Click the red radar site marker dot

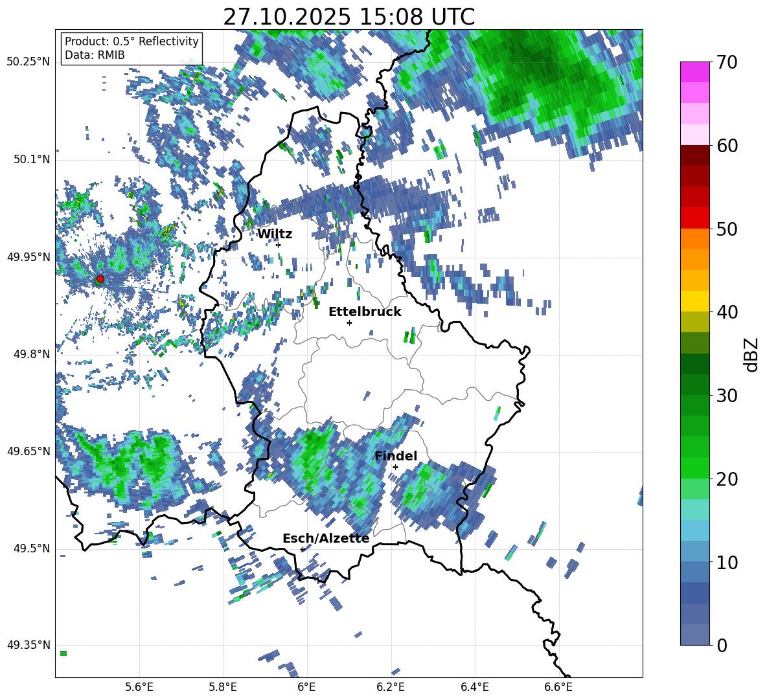coord(100,279)
